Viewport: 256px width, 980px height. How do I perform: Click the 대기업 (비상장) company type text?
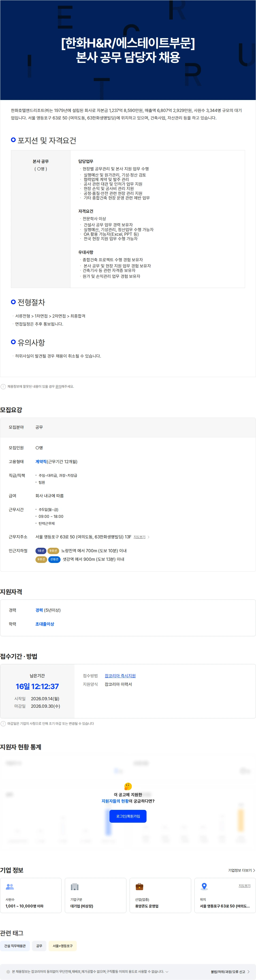82,906
